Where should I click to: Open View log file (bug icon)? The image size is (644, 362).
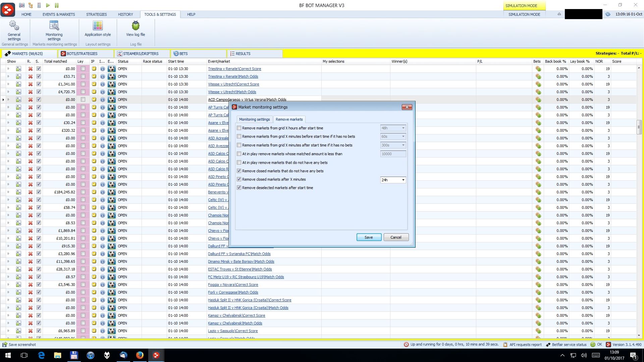[136, 29]
